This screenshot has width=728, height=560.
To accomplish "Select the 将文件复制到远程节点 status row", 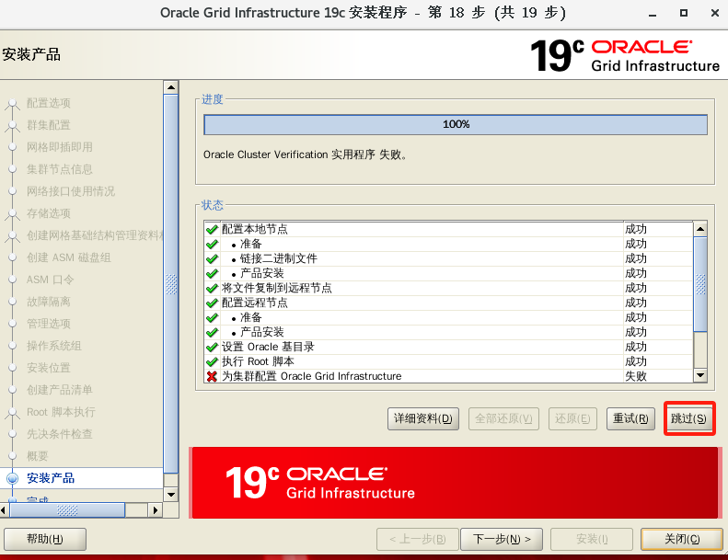I will (x=448, y=288).
